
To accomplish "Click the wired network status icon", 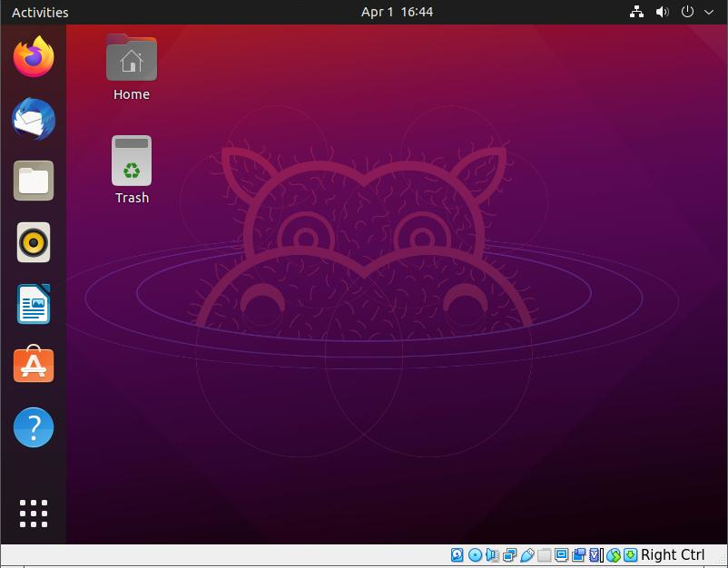I will (x=636, y=12).
